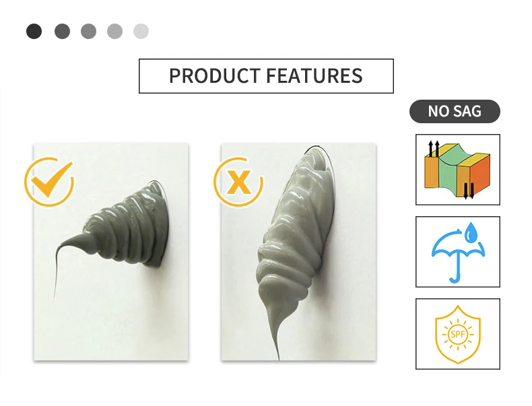The height and width of the screenshot is (406, 532).
Task: Click the water droplet above umbrella
Action: click(471, 233)
